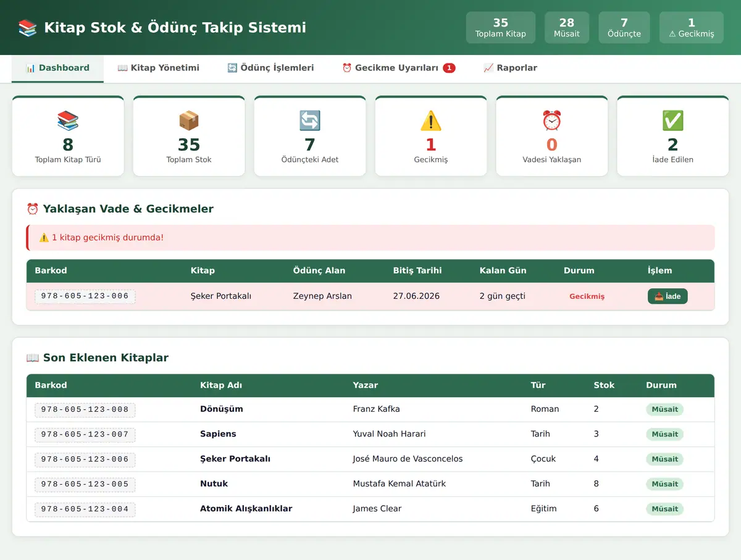Viewport: 741px width, 560px height.
Task: Click the Gecikmiş header stat chip
Action: point(692,28)
